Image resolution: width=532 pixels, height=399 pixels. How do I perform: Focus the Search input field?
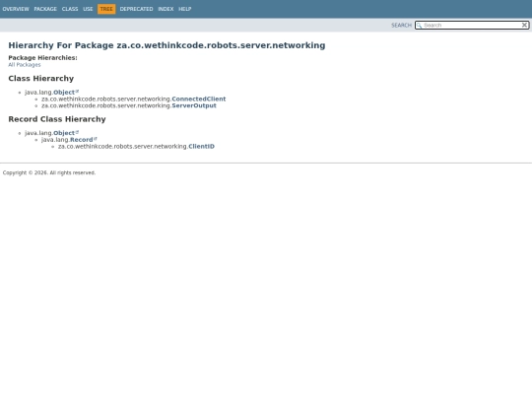point(472,25)
